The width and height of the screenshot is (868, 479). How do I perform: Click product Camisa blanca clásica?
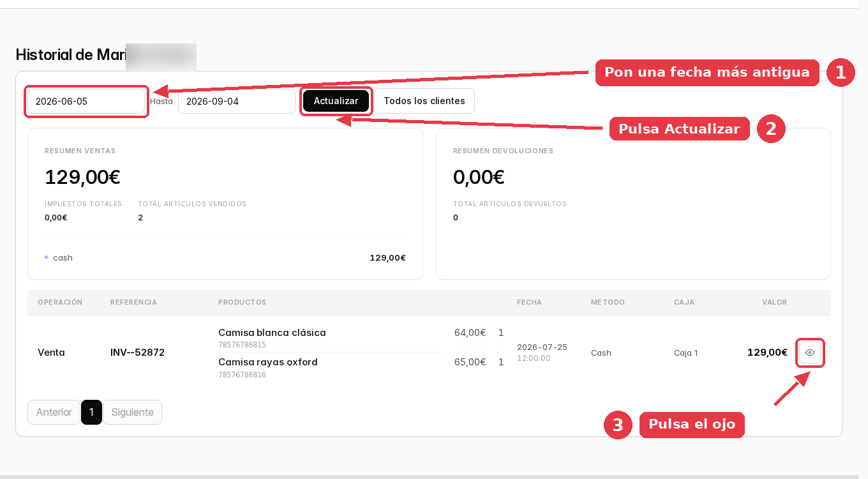pos(272,333)
